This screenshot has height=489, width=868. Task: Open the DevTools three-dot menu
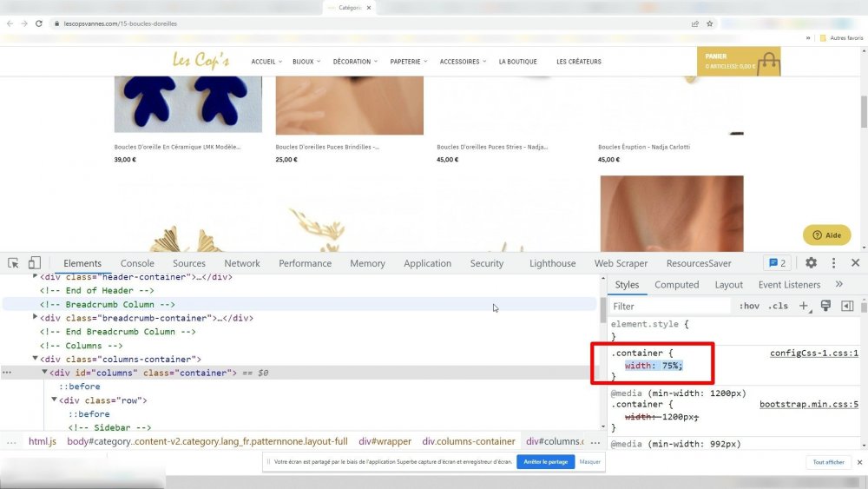point(833,263)
